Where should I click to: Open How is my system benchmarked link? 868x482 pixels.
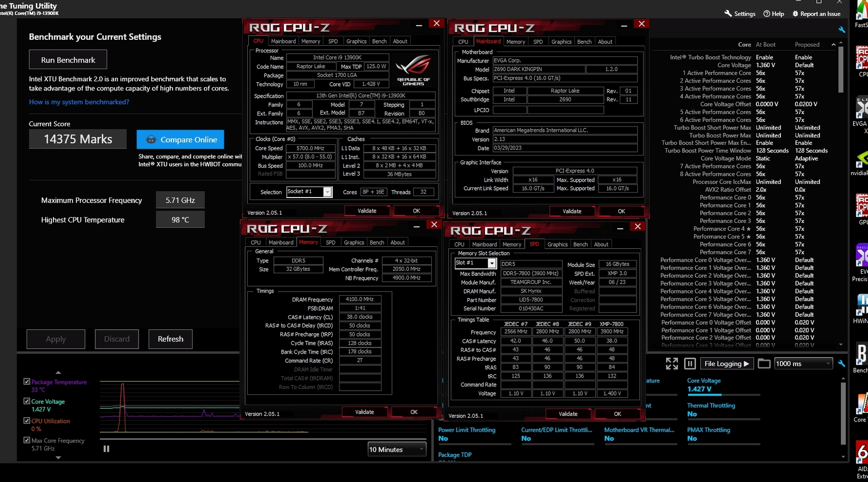coord(79,102)
